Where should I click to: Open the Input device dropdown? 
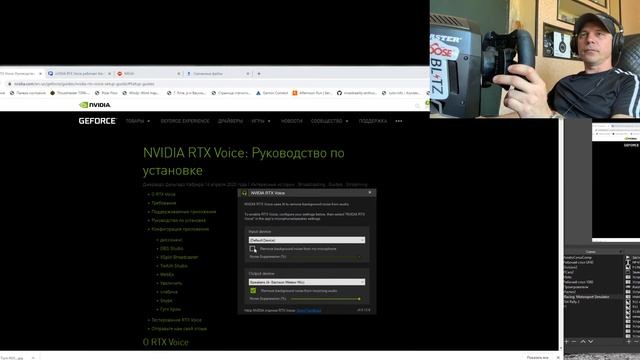click(x=307, y=240)
